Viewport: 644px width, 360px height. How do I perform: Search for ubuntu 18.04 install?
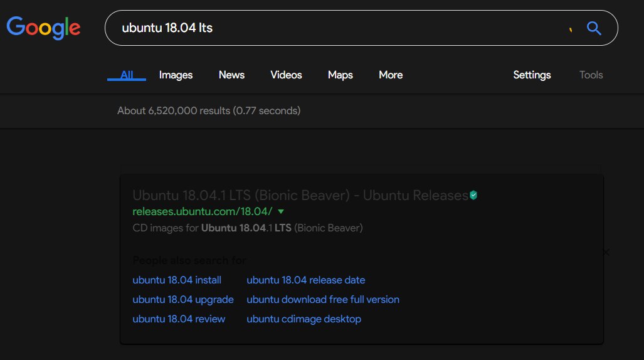[x=177, y=280]
